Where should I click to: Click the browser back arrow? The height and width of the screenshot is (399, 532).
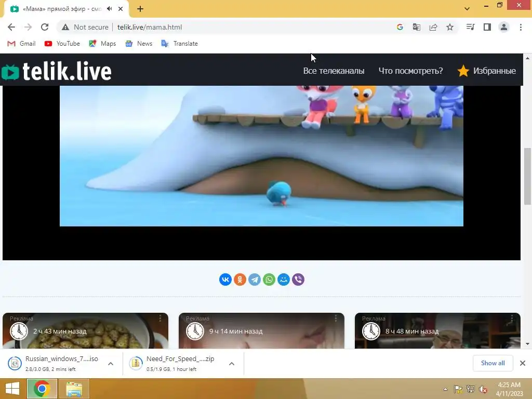click(x=11, y=27)
